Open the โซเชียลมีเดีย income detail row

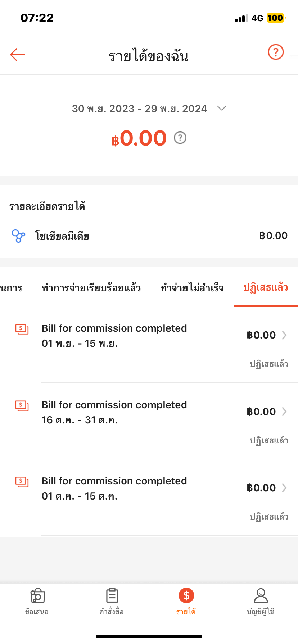pos(149,236)
